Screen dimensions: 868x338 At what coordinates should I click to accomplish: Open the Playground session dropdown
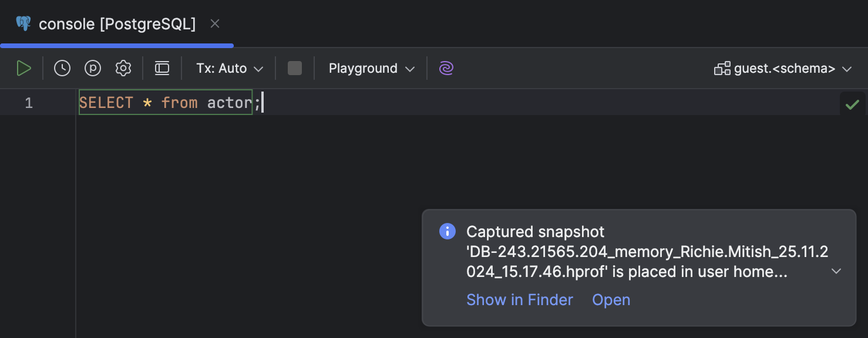pyautogui.click(x=370, y=68)
